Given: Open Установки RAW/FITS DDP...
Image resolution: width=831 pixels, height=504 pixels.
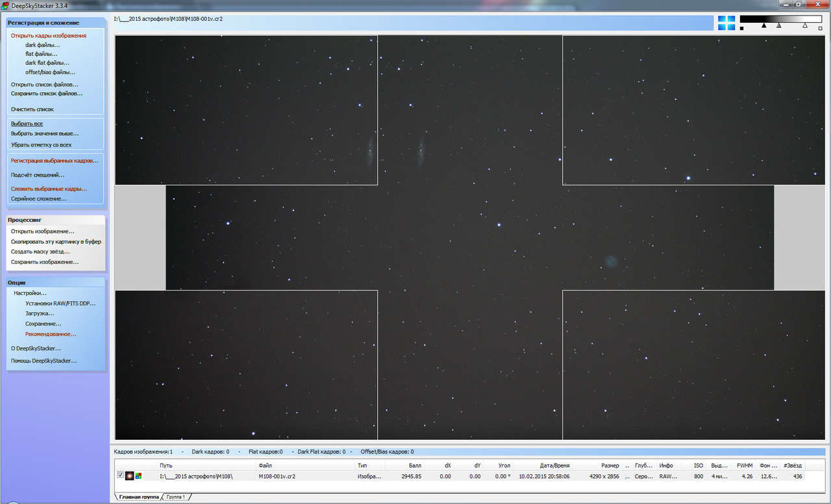Looking at the screenshot, I should tap(60, 303).
